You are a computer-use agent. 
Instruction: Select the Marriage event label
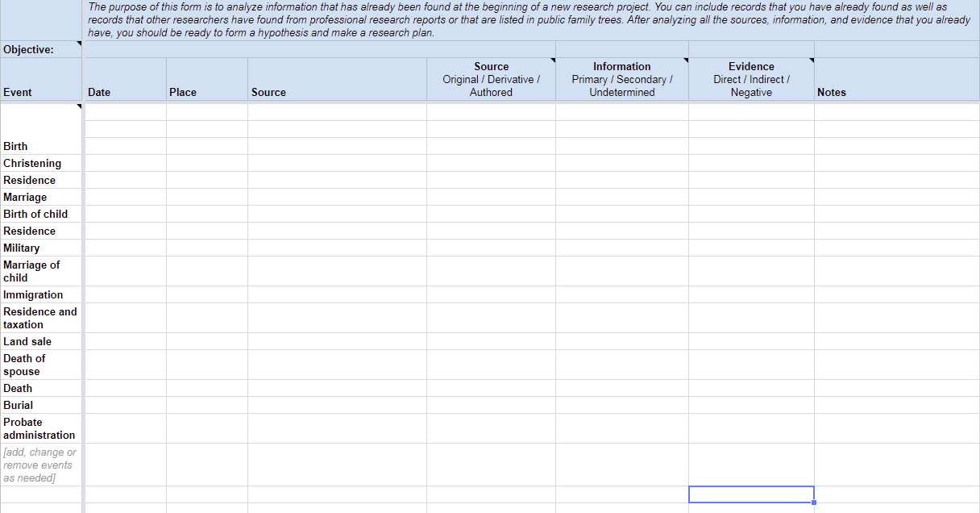41,197
